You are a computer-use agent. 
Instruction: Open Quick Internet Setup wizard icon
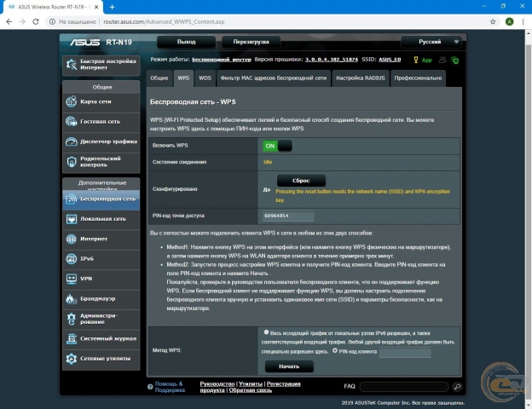(x=72, y=65)
